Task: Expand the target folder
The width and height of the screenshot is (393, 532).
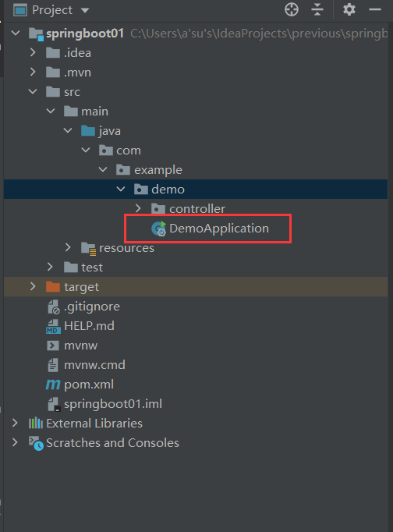Action: 33,286
